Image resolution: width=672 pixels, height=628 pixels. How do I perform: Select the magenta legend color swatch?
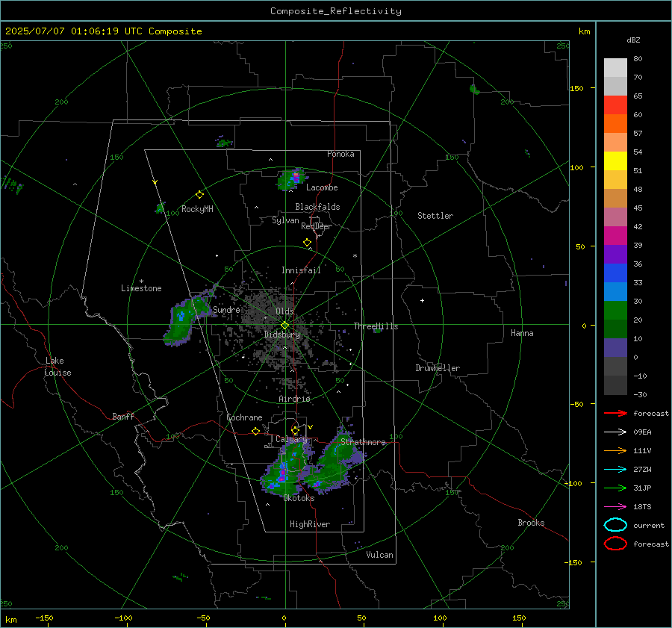coord(615,236)
